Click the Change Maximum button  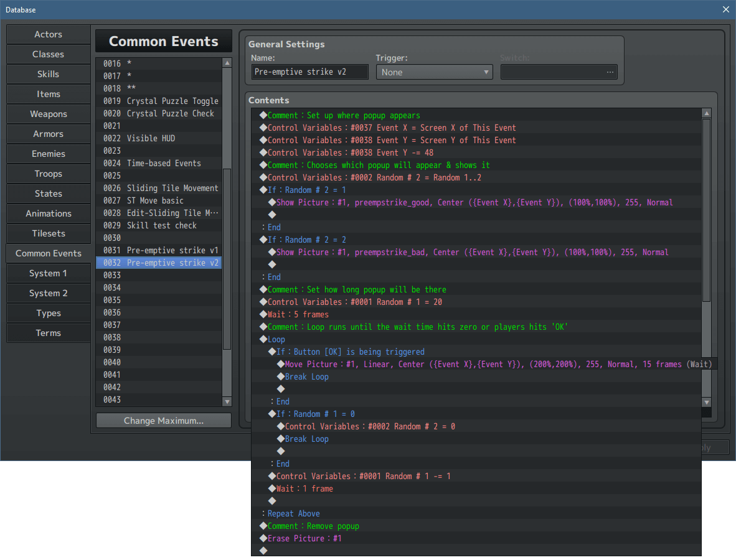(x=163, y=421)
